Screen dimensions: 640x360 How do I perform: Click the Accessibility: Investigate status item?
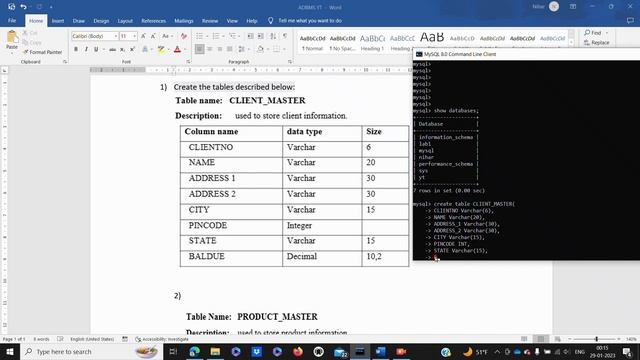pos(162,339)
